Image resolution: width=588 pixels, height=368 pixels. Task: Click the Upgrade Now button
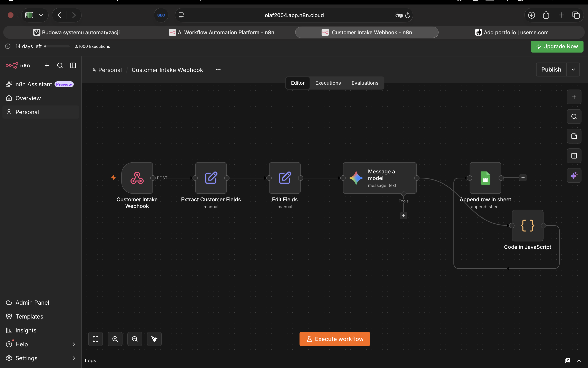(x=557, y=46)
